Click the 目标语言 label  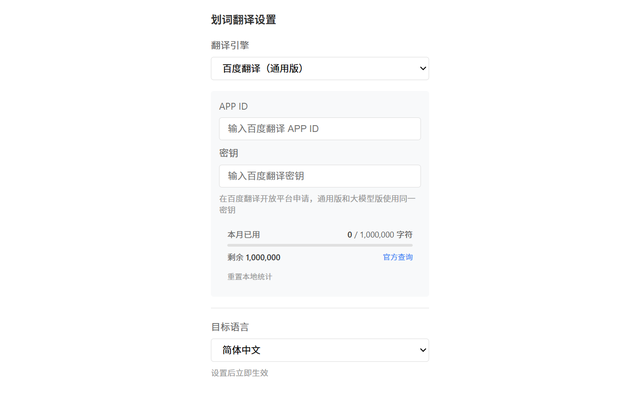230,327
